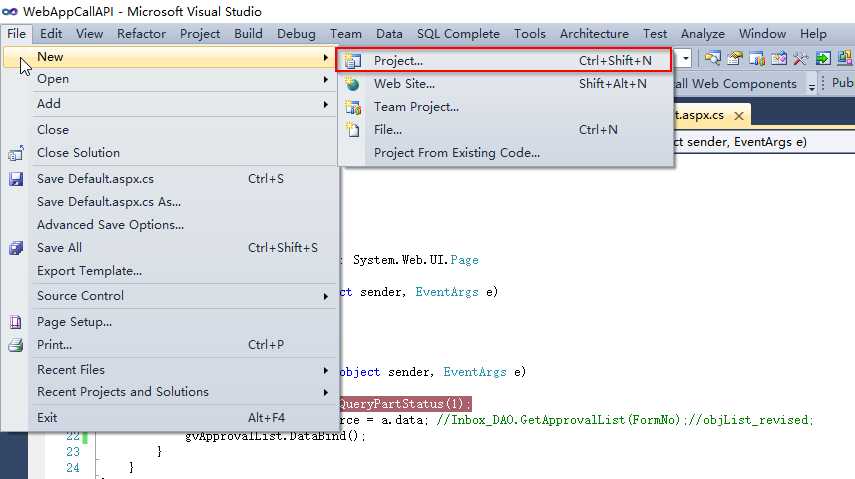Screen dimensions: 855x479
Task: Open the Project menu in menu bar
Action: [x=200, y=34]
